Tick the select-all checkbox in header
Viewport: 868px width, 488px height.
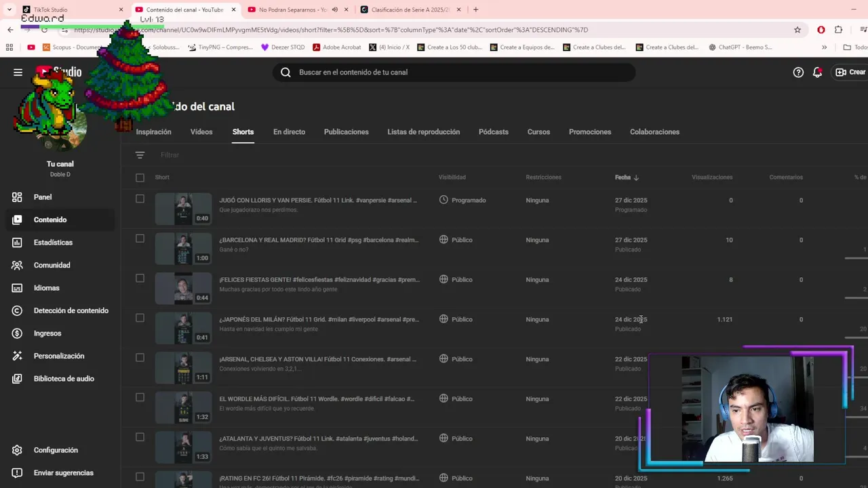tap(140, 178)
